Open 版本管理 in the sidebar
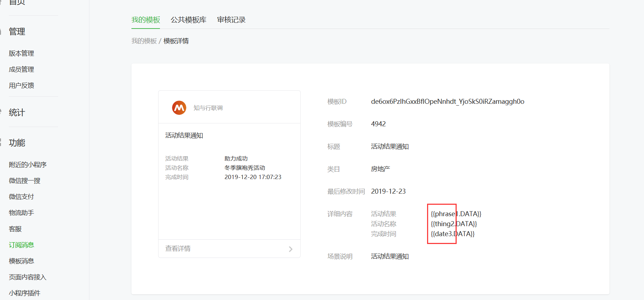This screenshot has height=300, width=644. click(x=21, y=53)
